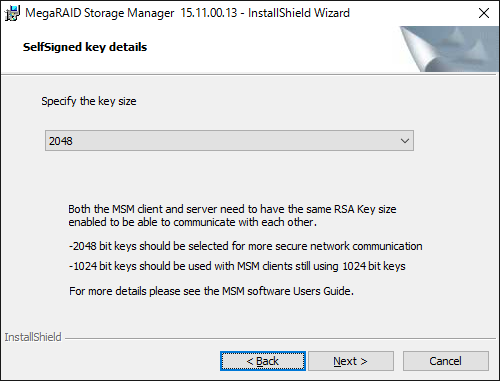This screenshot has height=381, width=500.
Task: Cancel the MegaRAID installation
Action: 446,361
